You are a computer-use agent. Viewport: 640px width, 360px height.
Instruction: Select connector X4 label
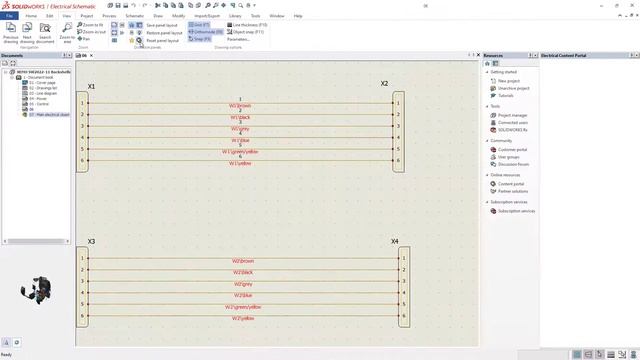pos(394,242)
